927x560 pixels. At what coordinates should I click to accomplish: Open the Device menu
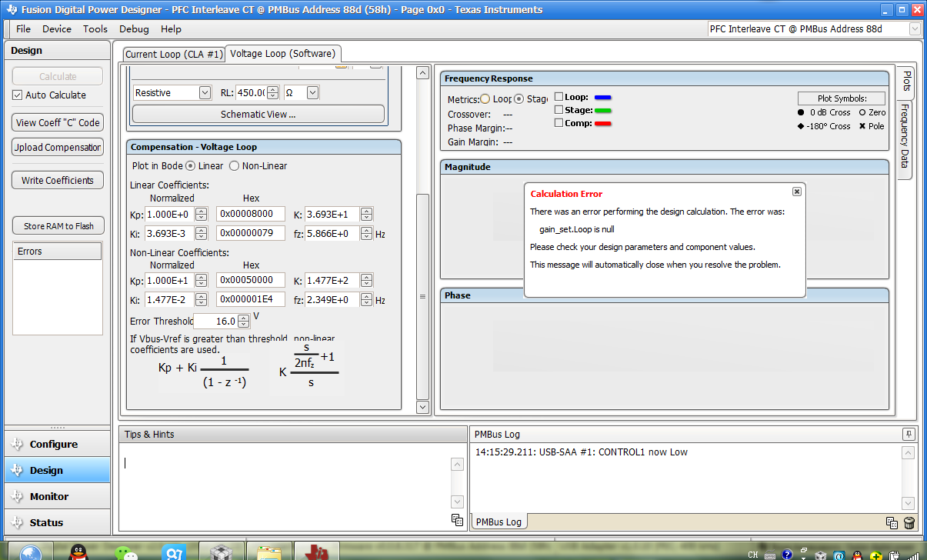coord(57,28)
